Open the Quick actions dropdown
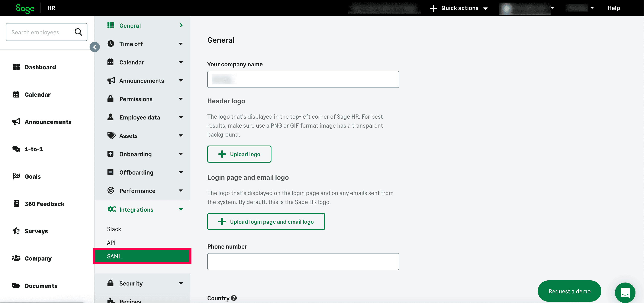Image resolution: width=644 pixels, height=303 pixels. click(x=459, y=8)
